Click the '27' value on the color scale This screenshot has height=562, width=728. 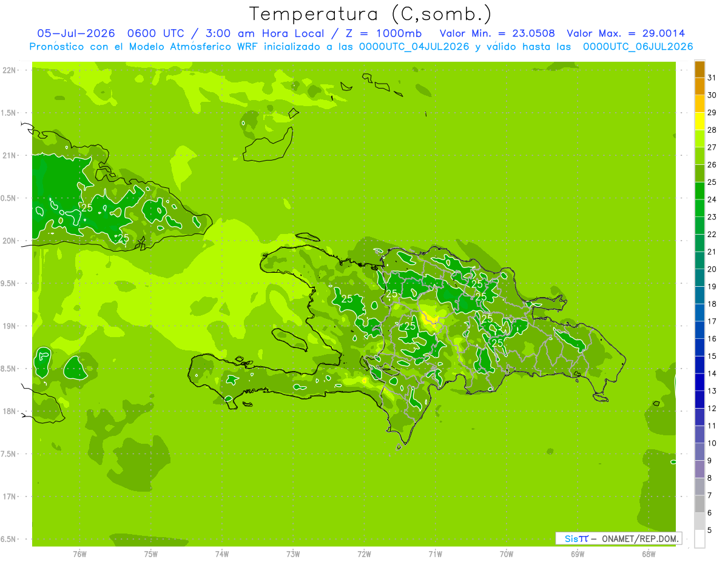click(x=712, y=147)
